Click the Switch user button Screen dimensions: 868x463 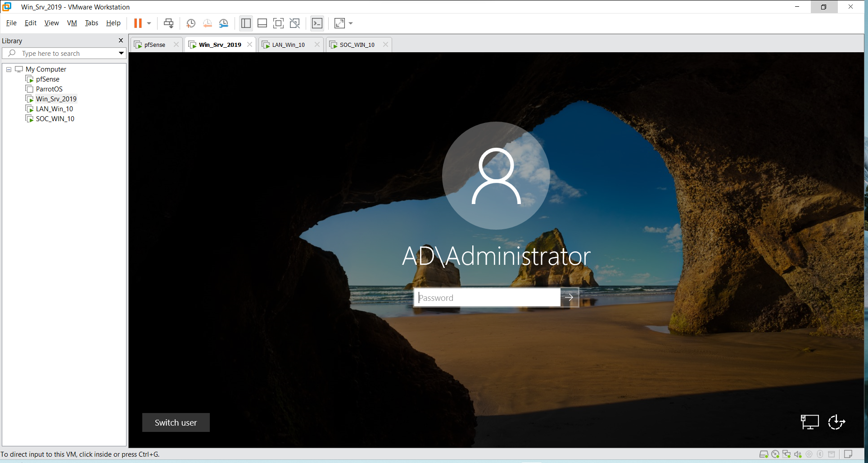click(176, 422)
